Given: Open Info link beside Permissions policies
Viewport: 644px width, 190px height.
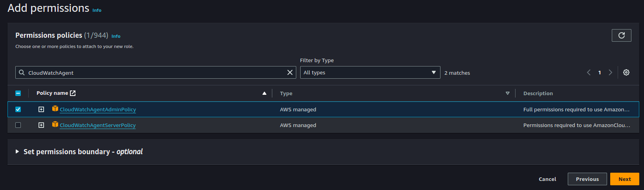Looking at the screenshot, I should (x=116, y=36).
